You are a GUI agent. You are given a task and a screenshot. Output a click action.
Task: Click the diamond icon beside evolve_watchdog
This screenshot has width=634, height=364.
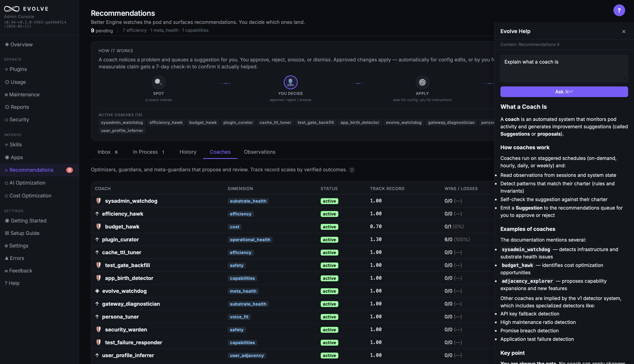pyautogui.click(x=97, y=291)
